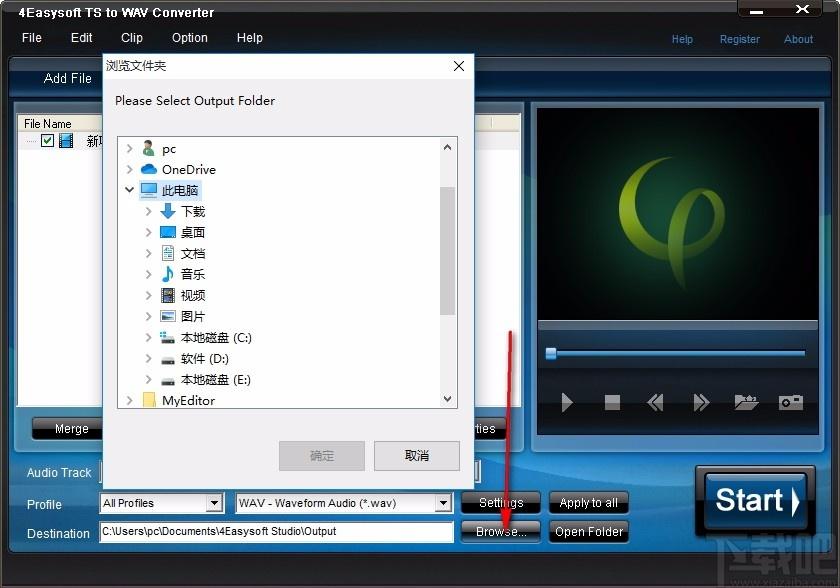Minimize the converter window

pos(756,11)
